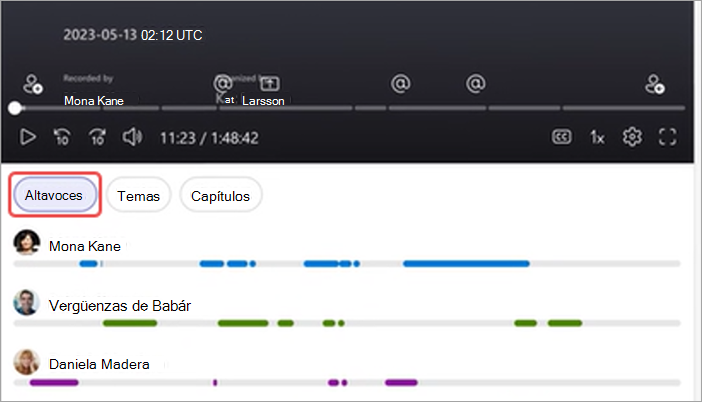Click Vergüenzas de Babár's first green segment
Viewport: 702px width, 402px height.
[130, 323]
